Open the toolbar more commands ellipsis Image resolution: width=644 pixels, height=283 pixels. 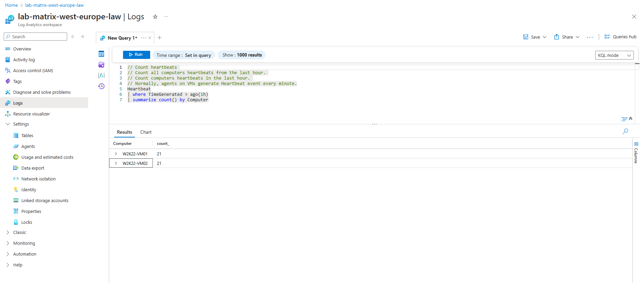pyautogui.click(x=590, y=37)
